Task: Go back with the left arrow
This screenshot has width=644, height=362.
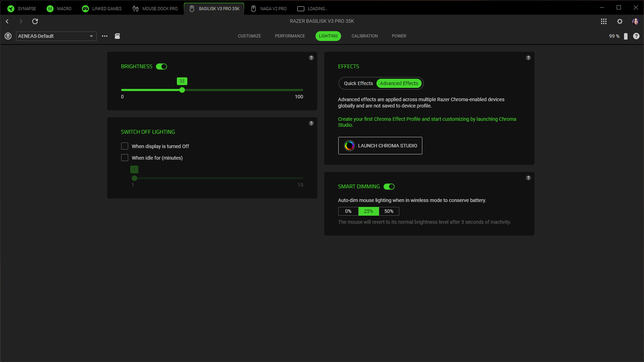Action: tap(7, 21)
